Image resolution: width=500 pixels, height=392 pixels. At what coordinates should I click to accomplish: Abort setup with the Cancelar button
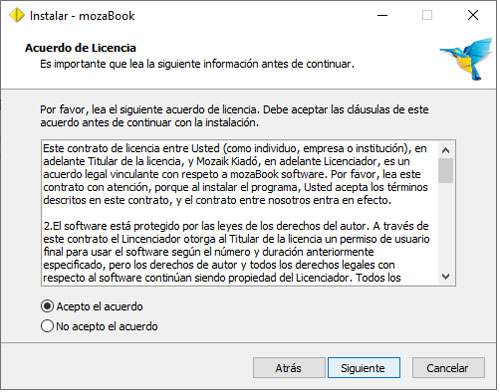448,368
